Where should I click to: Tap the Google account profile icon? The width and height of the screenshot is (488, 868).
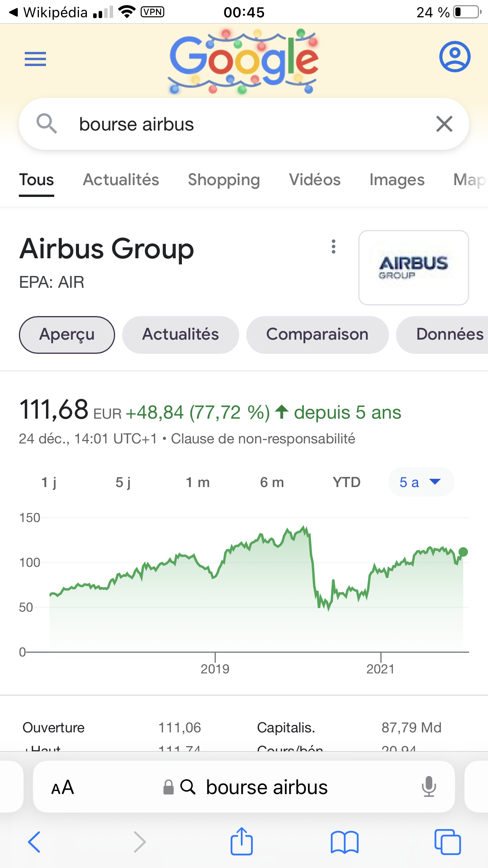click(x=455, y=57)
